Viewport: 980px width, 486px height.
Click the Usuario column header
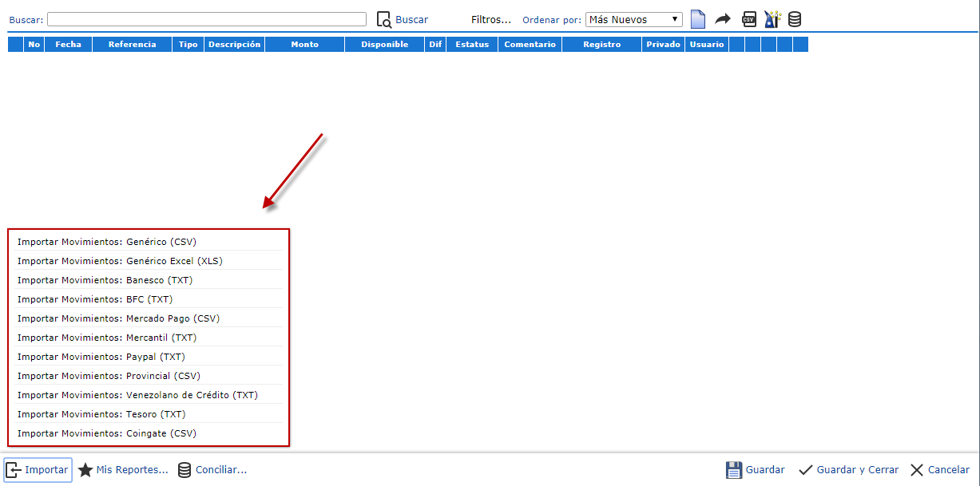tap(706, 45)
